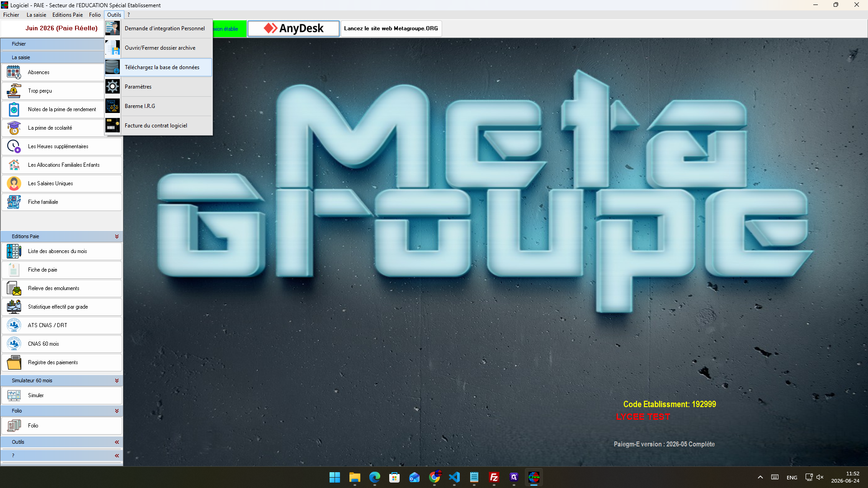The width and height of the screenshot is (868, 488).
Task: Click the Paramètres gear icon in menu
Action: tap(113, 87)
